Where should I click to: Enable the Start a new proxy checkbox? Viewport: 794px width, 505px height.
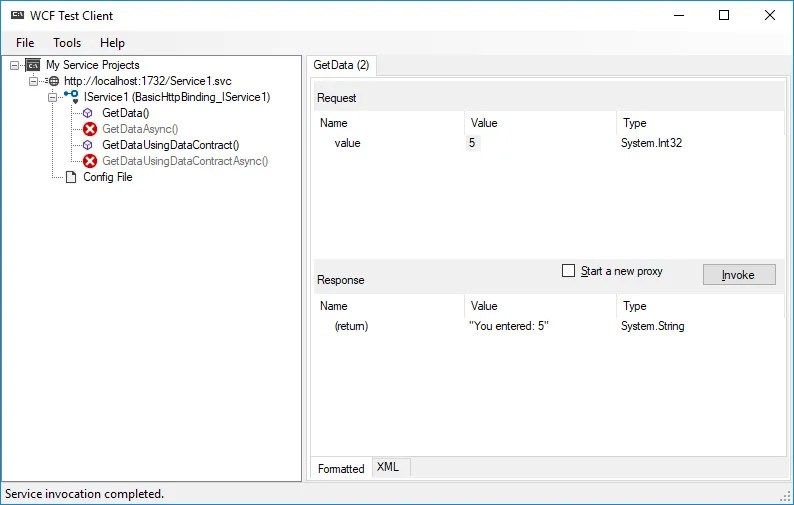(569, 270)
